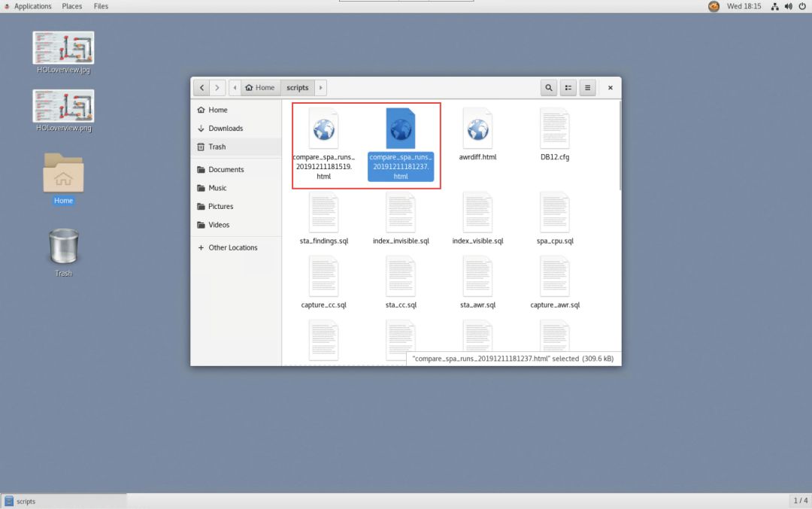
Task: Click the volume icon in top panel
Action: pyautogui.click(x=788, y=6)
